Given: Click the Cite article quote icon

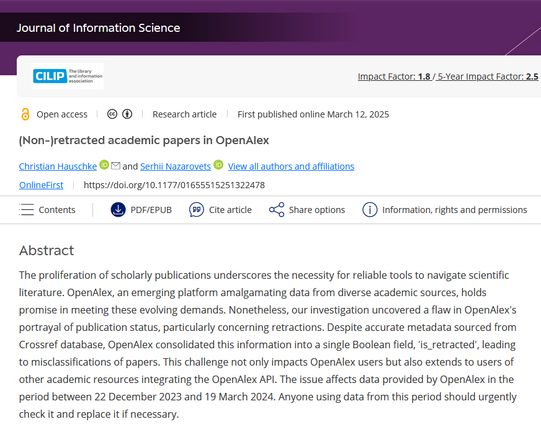Looking at the screenshot, I should pos(196,210).
